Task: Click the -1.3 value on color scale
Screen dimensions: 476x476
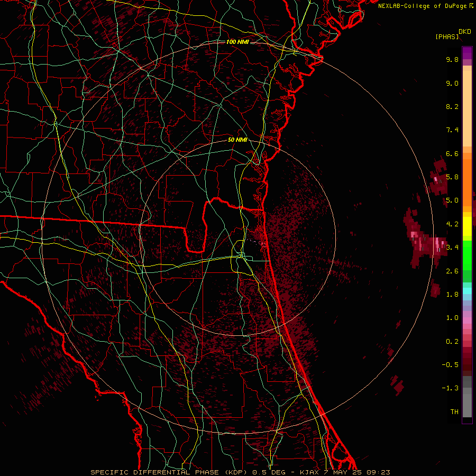Action: pos(450,388)
